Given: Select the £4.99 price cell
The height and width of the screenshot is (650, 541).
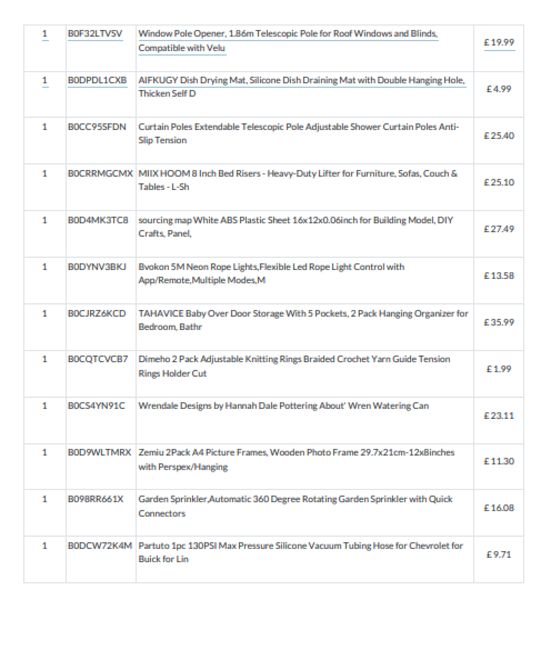Looking at the screenshot, I should pyautogui.click(x=499, y=89).
